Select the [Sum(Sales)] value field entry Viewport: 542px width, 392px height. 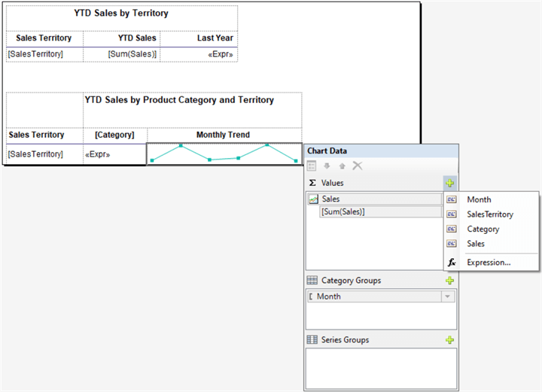(379, 212)
